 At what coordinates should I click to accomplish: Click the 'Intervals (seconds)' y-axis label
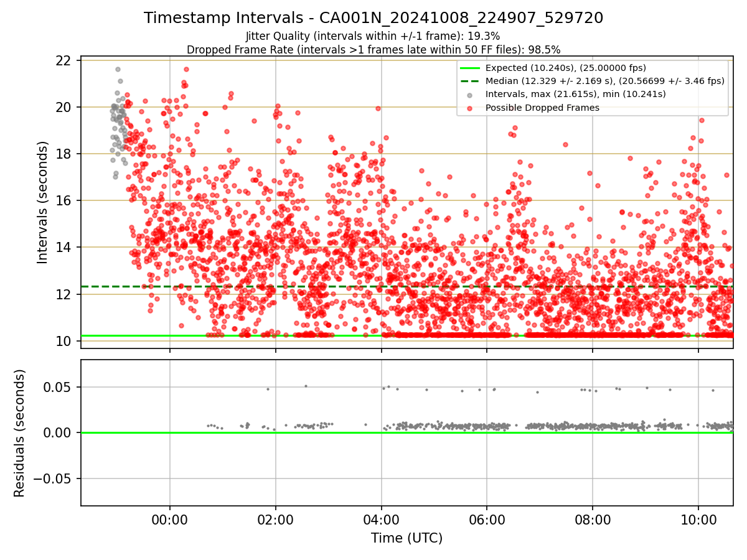[x=42, y=202]
